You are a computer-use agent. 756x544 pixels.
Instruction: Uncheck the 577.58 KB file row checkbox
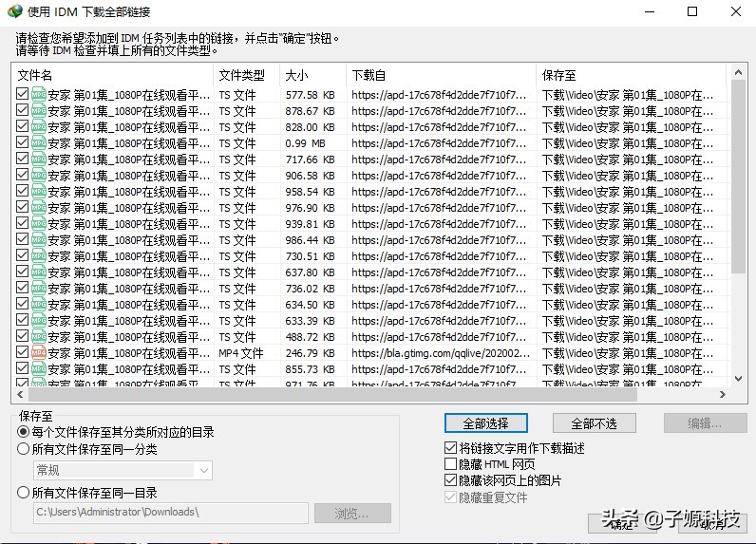pyautogui.click(x=22, y=93)
